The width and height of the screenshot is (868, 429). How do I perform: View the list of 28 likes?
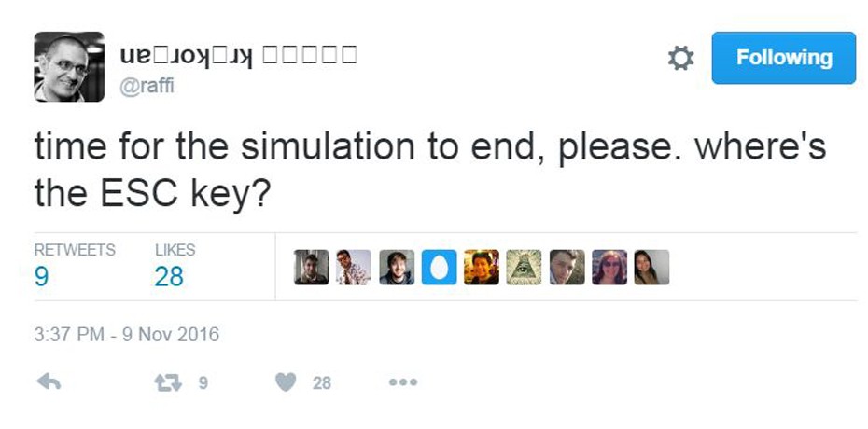click(x=169, y=277)
